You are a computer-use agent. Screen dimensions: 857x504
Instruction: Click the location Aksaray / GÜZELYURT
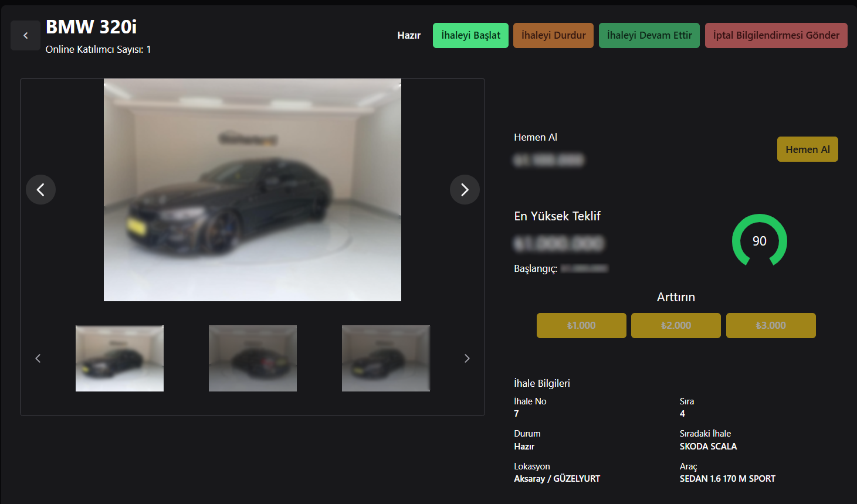click(557, 479)
